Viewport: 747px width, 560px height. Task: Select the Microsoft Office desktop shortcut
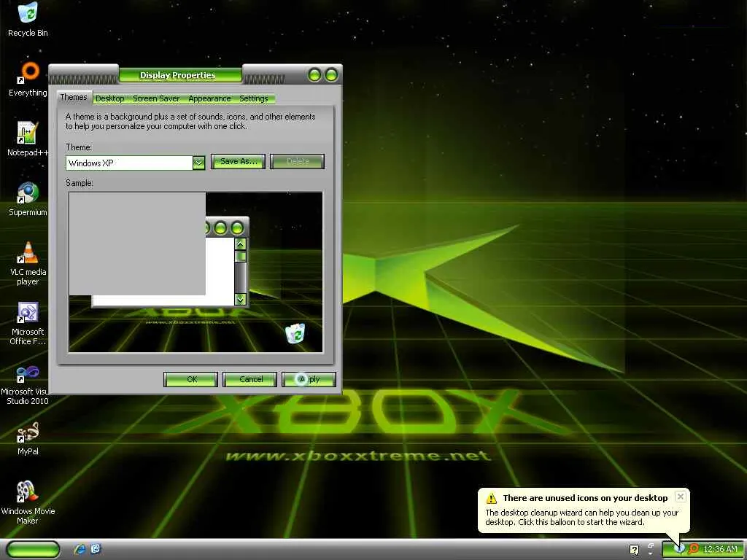[28, 323]
